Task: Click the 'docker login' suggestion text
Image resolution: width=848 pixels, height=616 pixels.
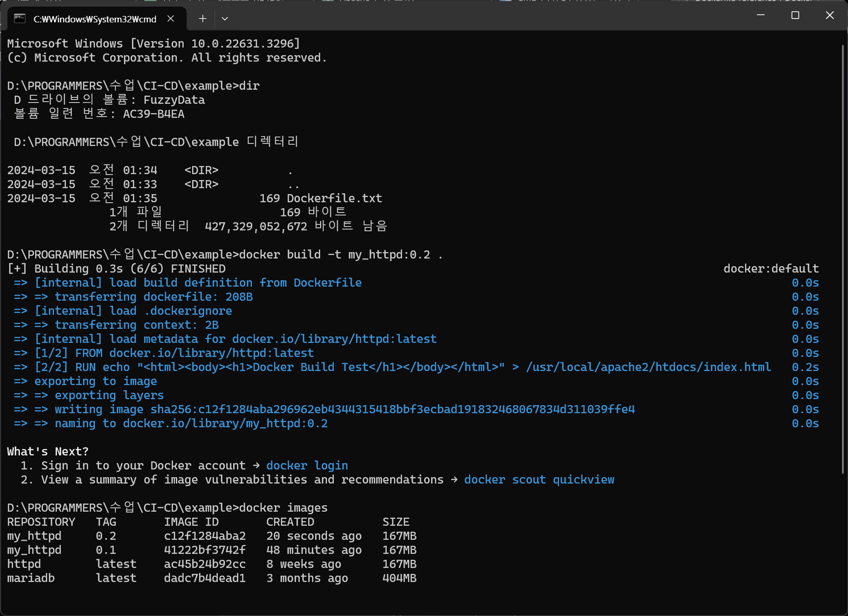Action: (307, 466)
